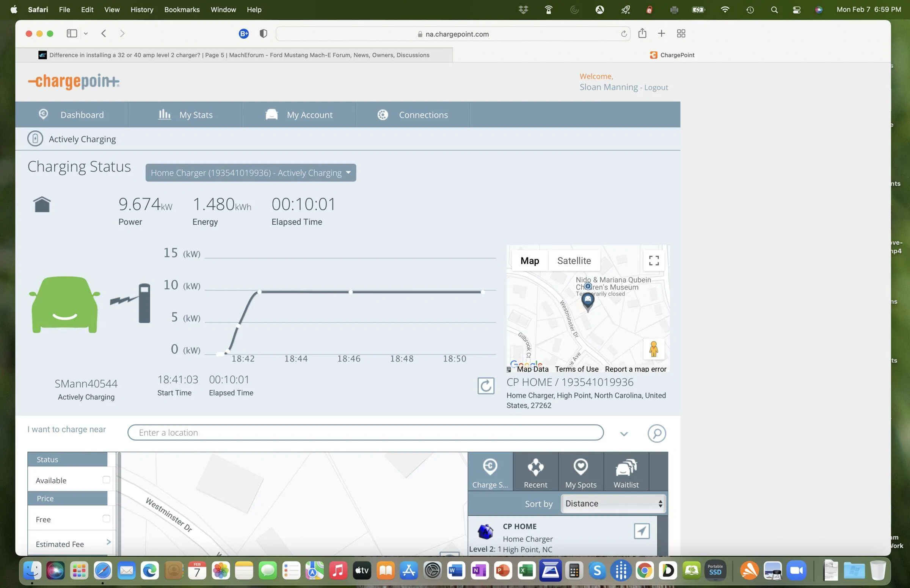Screen dimensions: 910x588
Task: Toggle the Safari sidebar
Action: (x=72, y=34)
